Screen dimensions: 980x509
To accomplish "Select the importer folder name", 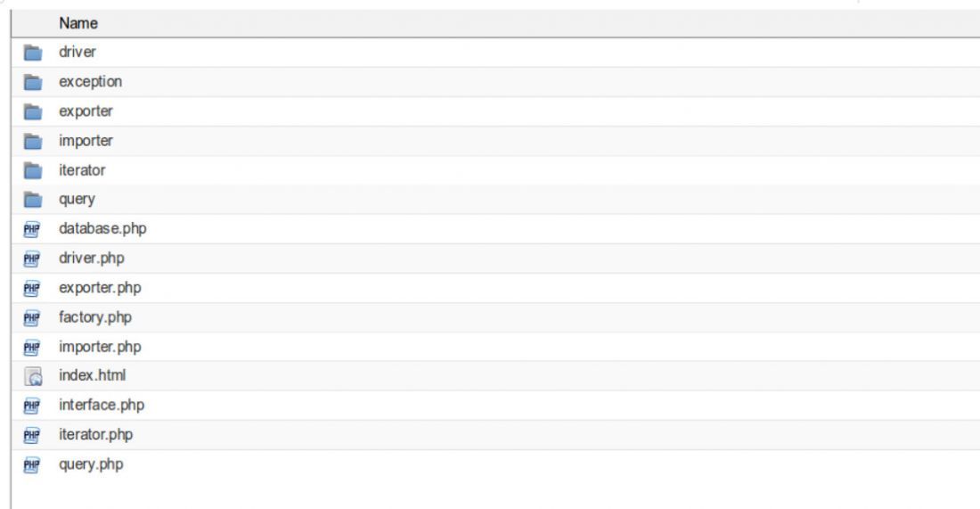I will (86, 141).
